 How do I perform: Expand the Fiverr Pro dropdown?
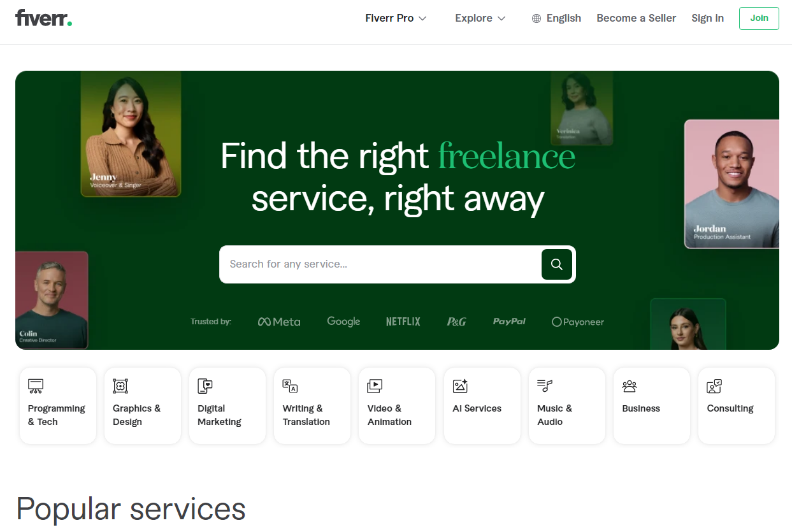(x=396, y=18)
